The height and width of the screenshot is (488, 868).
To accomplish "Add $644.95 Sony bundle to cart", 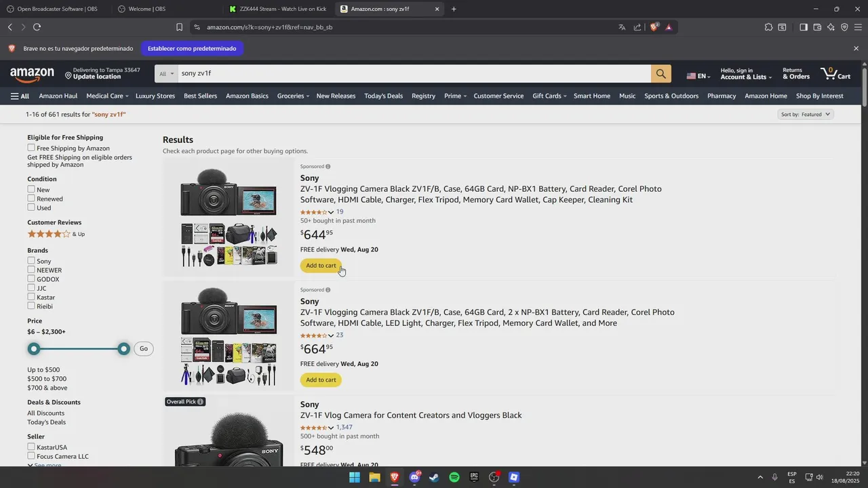I will [x=321, y=266].
